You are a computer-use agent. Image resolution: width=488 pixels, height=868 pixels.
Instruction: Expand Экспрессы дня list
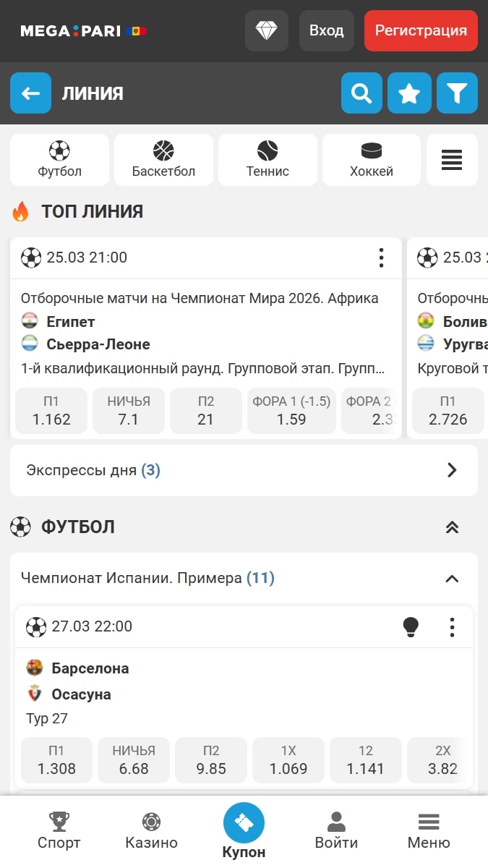[244, 470]
